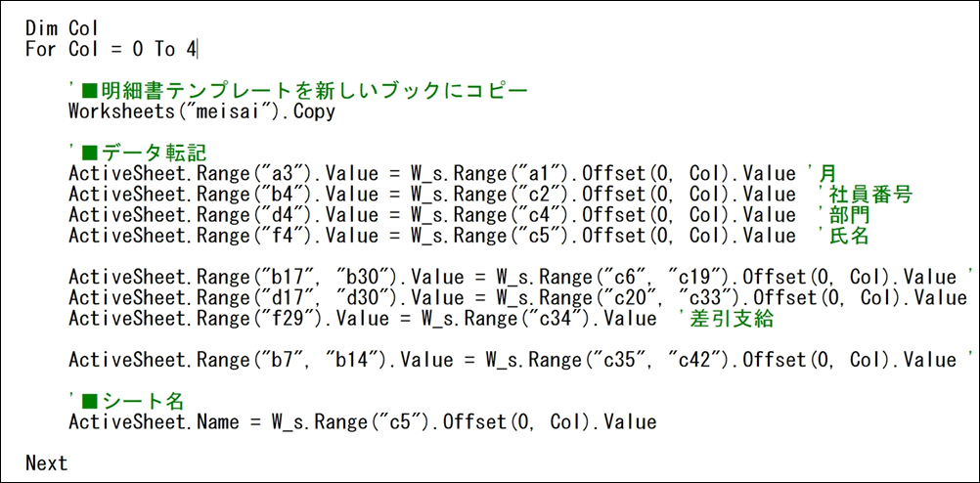This screenshot has height=483, width=980.
Task: Click the 'Dim Col' declaration line
Action: pyautogui.click(x=56, y=28)
